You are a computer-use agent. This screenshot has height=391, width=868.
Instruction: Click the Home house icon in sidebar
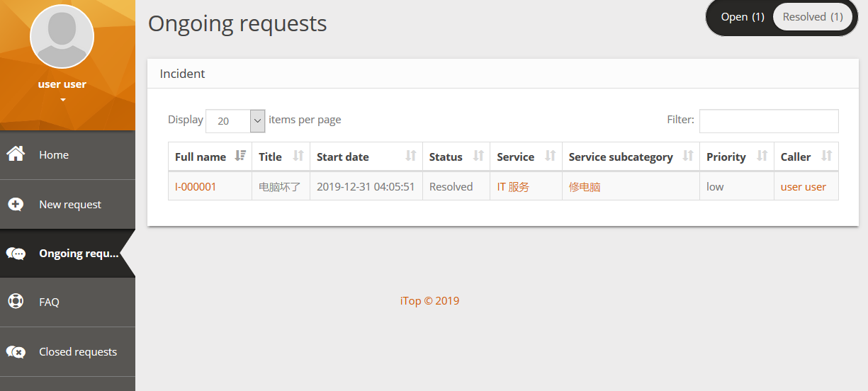[x=16, y=154]
